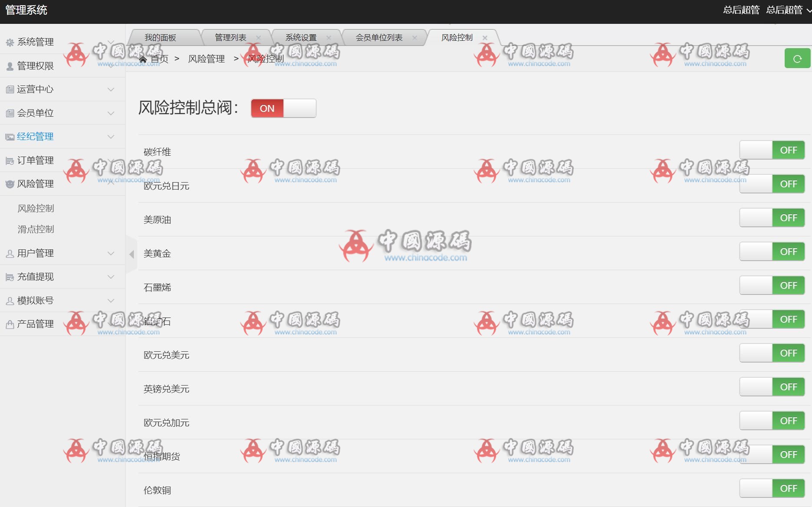The width and height of the screenshot is (812, 507).
Task: Close the 管理列表 tab
Action: pyautogui.click(x=258, y=38)
